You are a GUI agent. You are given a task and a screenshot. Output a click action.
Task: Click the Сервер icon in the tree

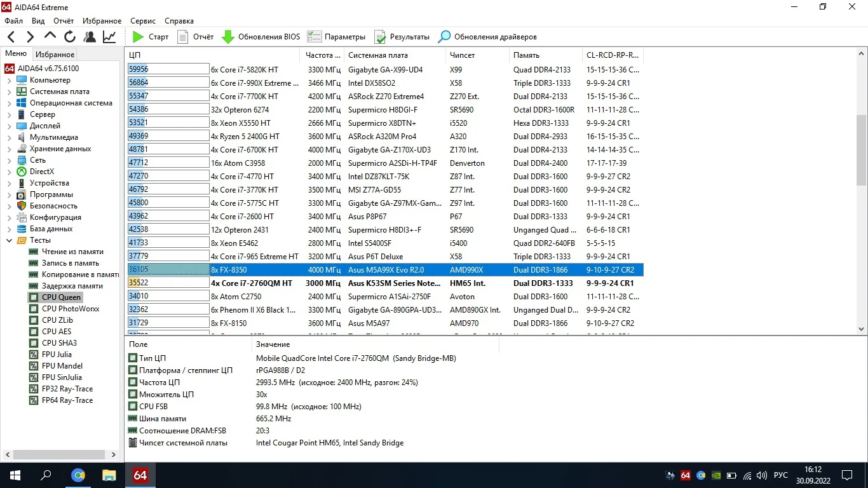point(22,114)
